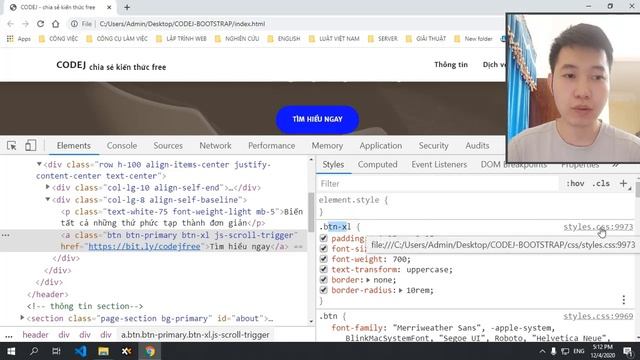The width and height of the screenshot is (640, 360).
Task: Expand the border shorthand triangle
Action: (x=368, y=280)
